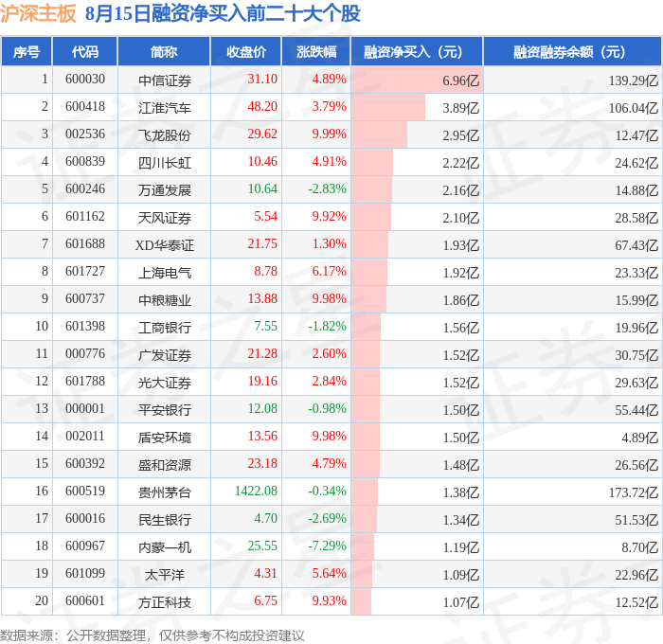Click balance value 4.89亿
The width and height of the screenshot is (663, 644).
[x=639, y=438]
